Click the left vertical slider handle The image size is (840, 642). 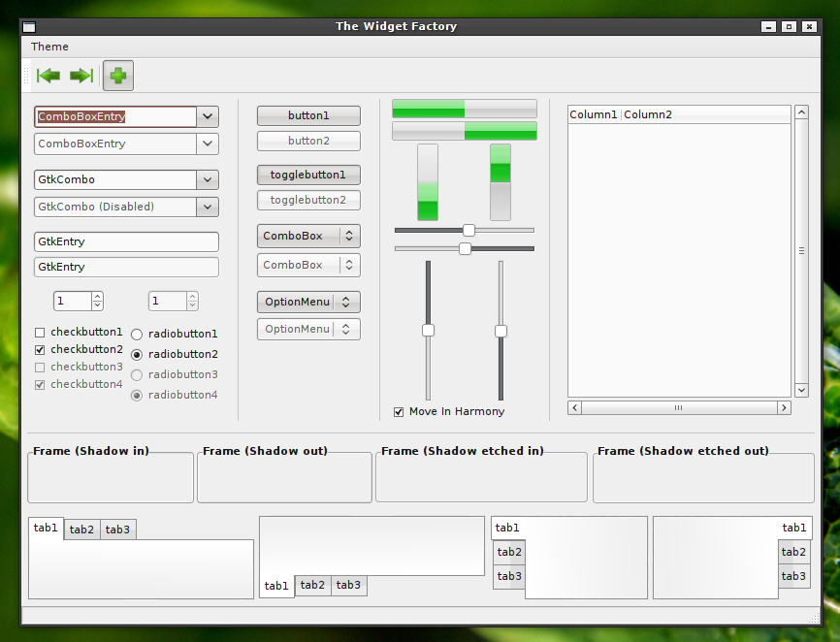[428, 331]
